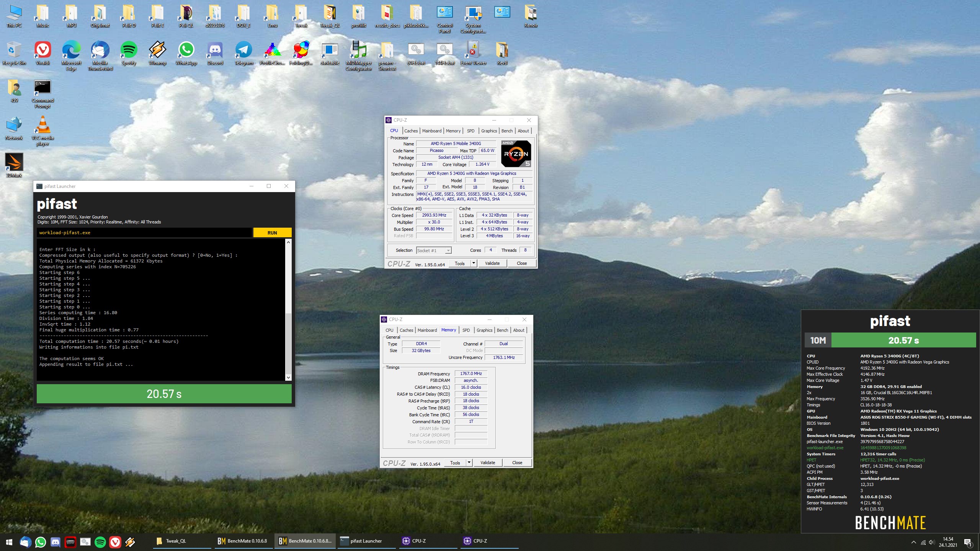Screen dimensions: 980x551
Task: Open Discord desktop shortcut
Action: (x=215, y=53)
